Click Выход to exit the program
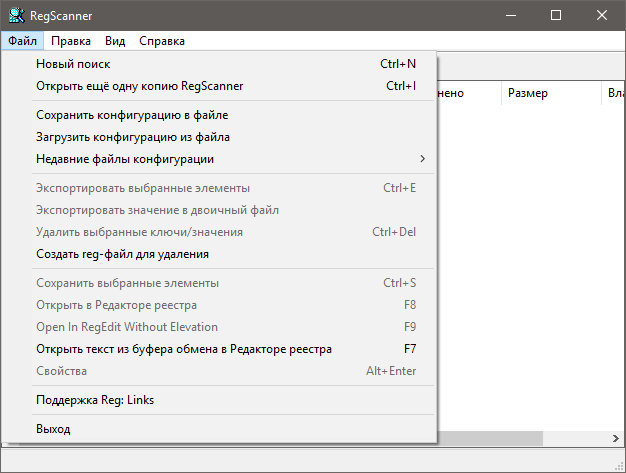Viewport: 626px width, 473px height. point(219,429)
